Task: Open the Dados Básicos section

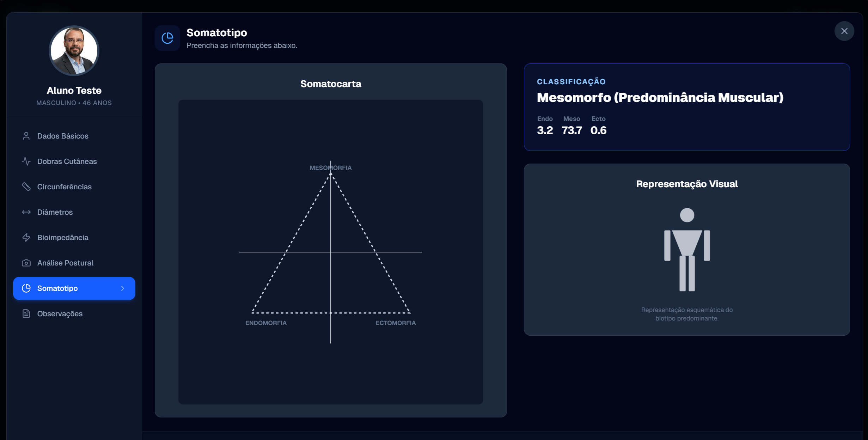Action: click(x=63, y=136)
